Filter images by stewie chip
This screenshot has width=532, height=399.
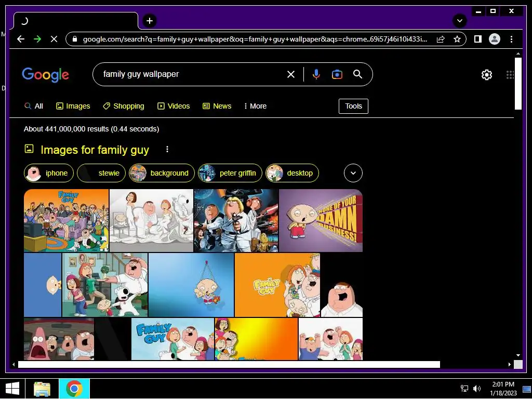point(101,173)
